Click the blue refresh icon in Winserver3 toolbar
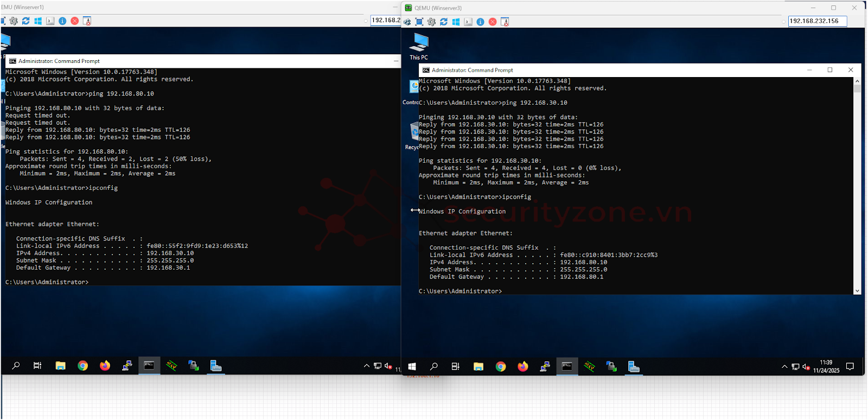The width and height of the screenshot is (868, 420). (x=444, y=22)
